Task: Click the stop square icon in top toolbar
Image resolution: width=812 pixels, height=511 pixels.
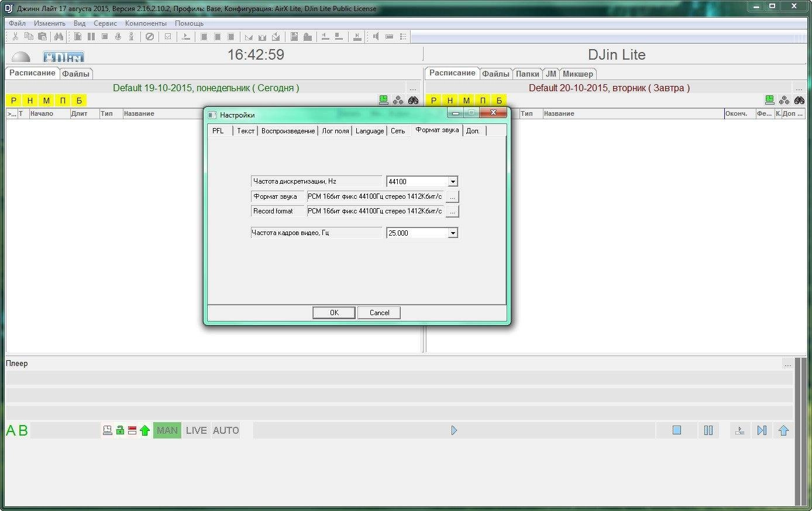Action: click(105, 36)
